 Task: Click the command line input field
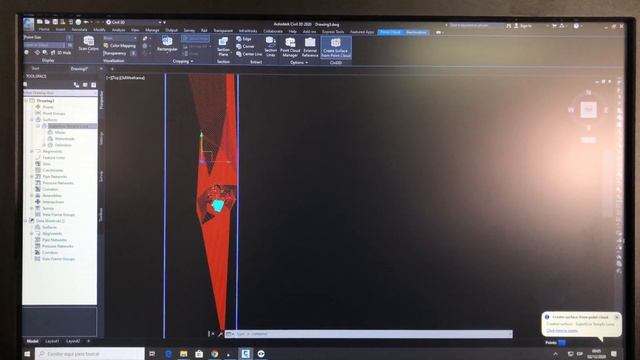(369, 334)
